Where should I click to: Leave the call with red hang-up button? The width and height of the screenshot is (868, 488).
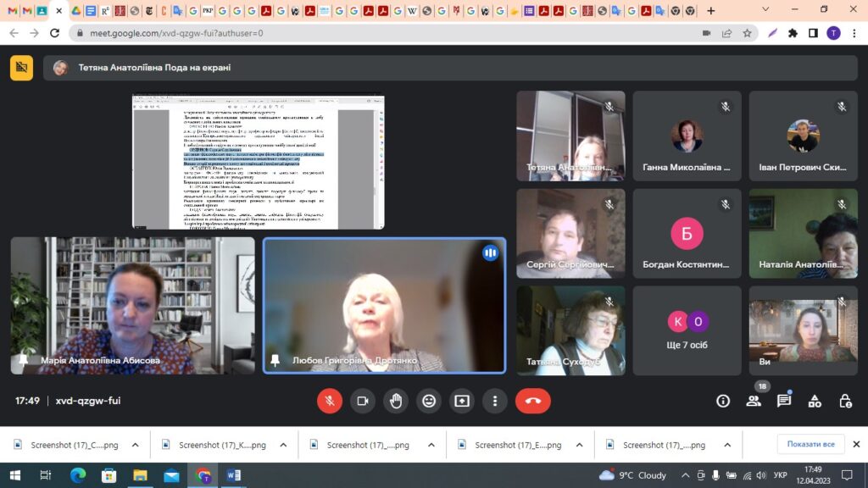pyautogui.click(x=532, y=401)
